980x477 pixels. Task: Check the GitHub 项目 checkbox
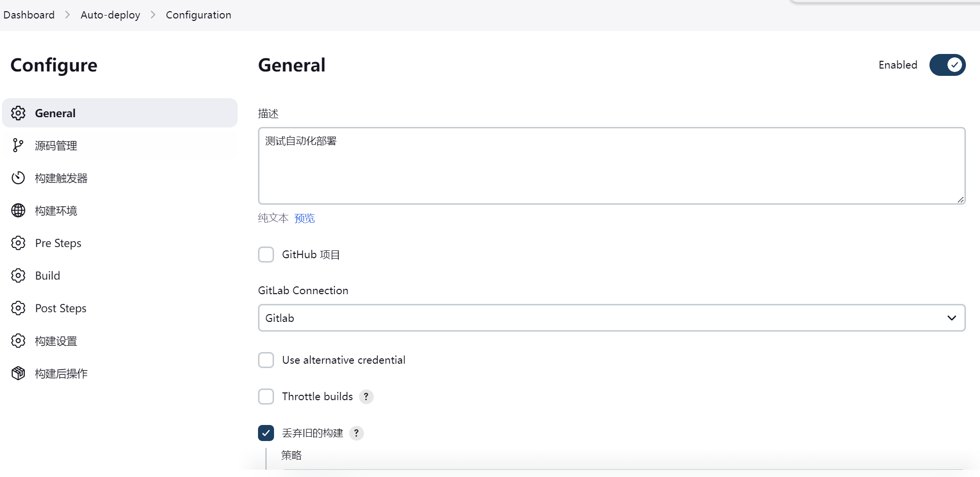tap(266, 254)
